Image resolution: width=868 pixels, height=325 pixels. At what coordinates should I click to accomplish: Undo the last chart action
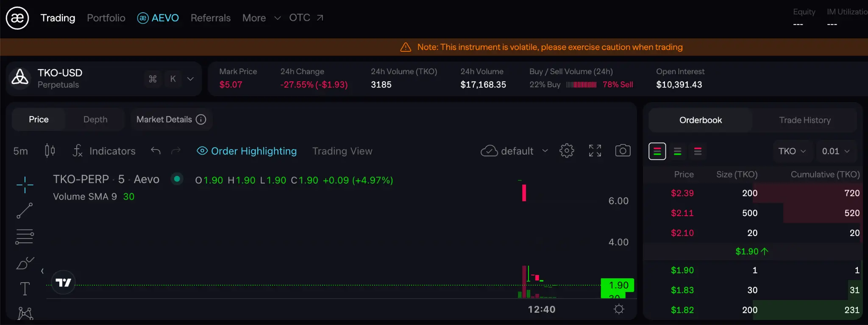pos(156,151)
